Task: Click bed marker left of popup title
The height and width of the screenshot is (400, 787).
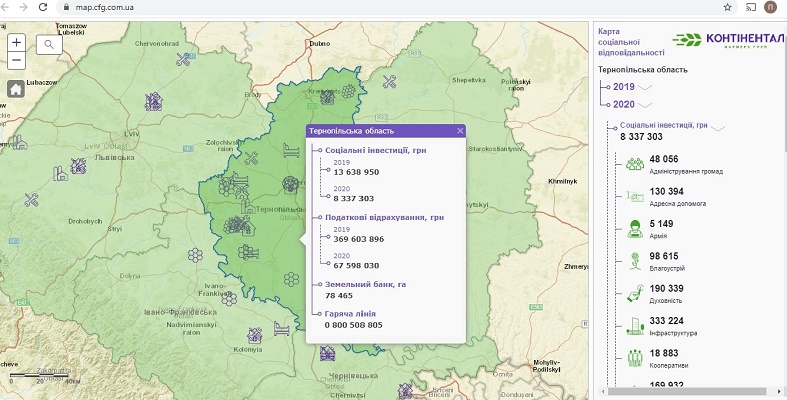Action: point(291,150)
